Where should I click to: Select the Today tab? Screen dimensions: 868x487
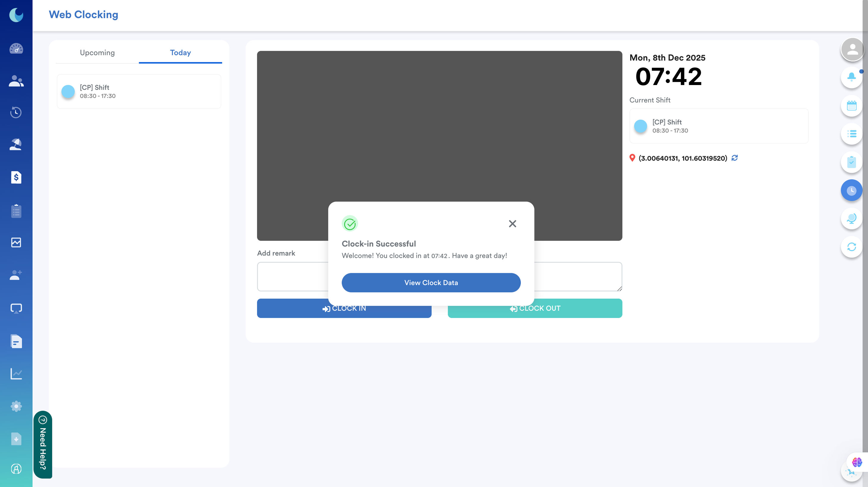coord(180,53)
